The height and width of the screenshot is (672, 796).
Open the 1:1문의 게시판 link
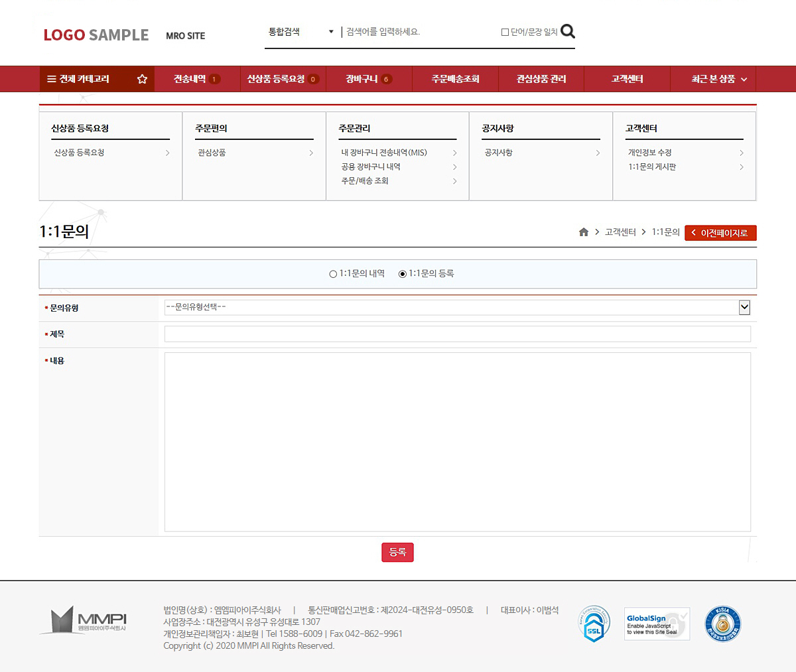pos(652,167)
